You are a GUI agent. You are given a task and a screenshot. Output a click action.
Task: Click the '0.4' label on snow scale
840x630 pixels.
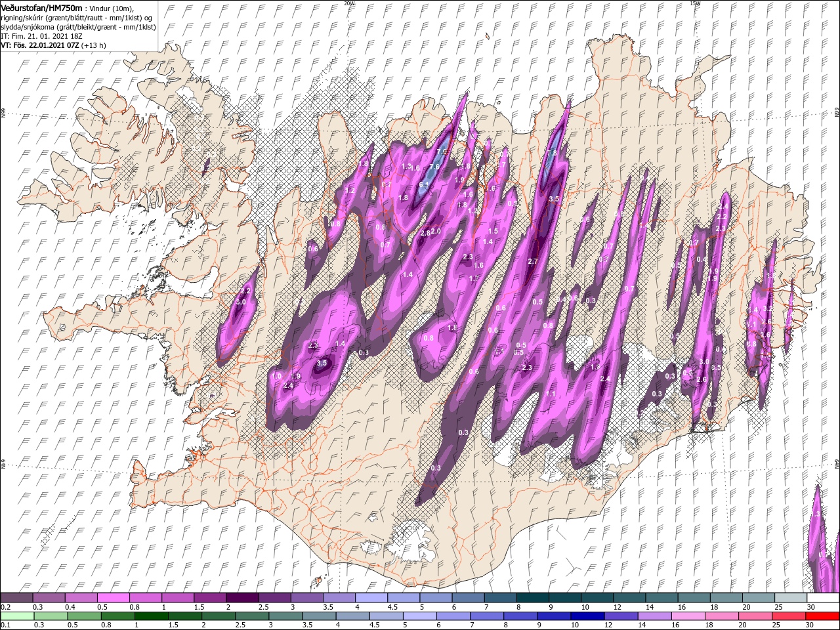coord(70,607)
